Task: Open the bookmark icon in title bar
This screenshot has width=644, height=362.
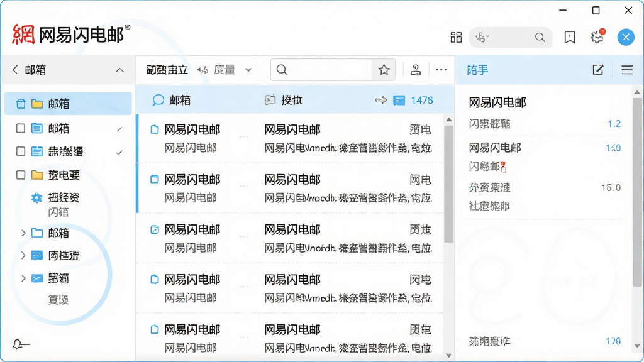Action: [570, 37]
